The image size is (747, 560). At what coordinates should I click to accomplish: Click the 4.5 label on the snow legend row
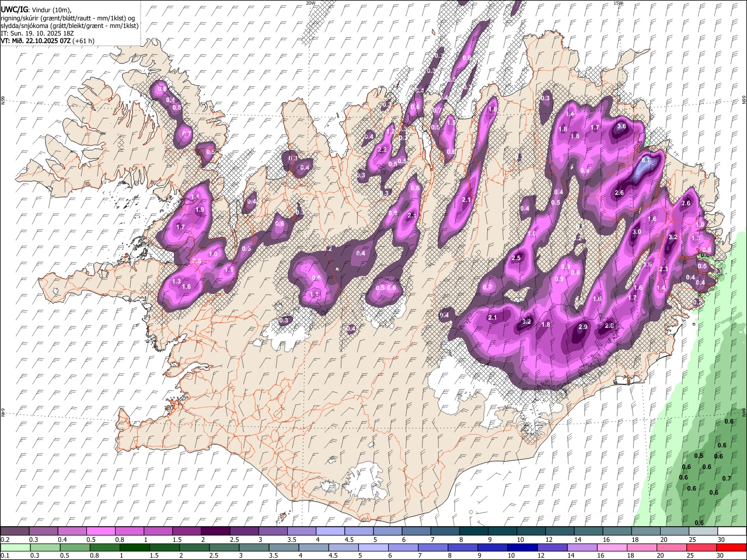pyautogui.click(x=349, y=540)
